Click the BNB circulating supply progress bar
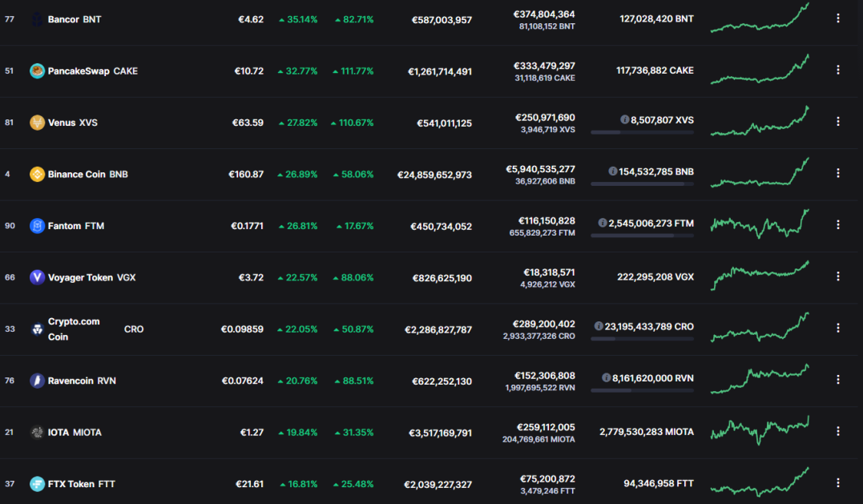The height and width of the screenshot is (504, 863). point(642,184)
